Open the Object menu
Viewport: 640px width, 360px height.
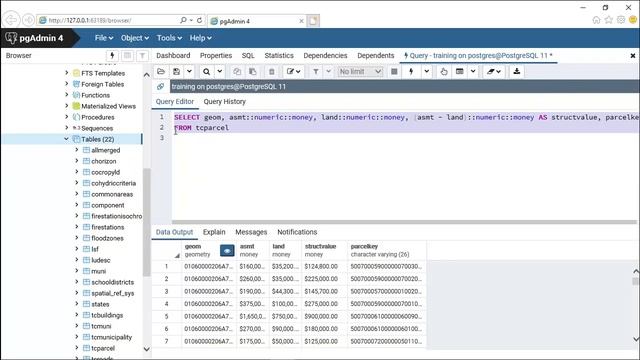[x=135, y=38]
